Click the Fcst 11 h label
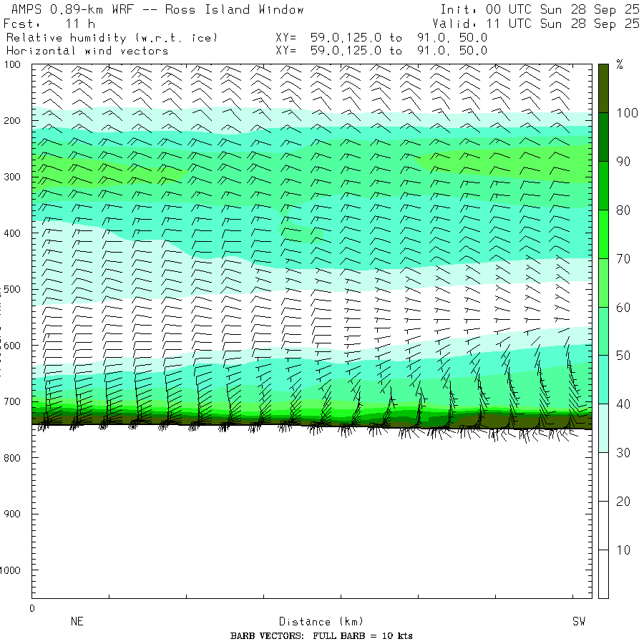 point(49,24)
